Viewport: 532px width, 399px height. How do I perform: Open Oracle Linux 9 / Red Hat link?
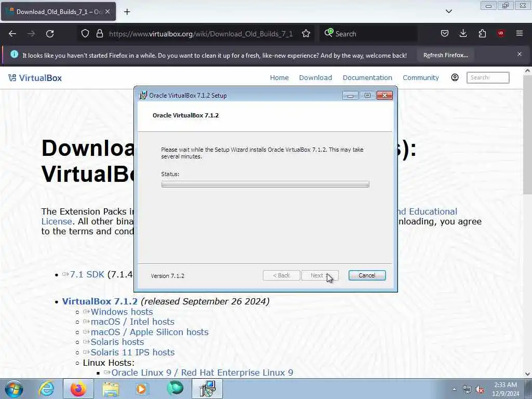click(x=202, y=373)
